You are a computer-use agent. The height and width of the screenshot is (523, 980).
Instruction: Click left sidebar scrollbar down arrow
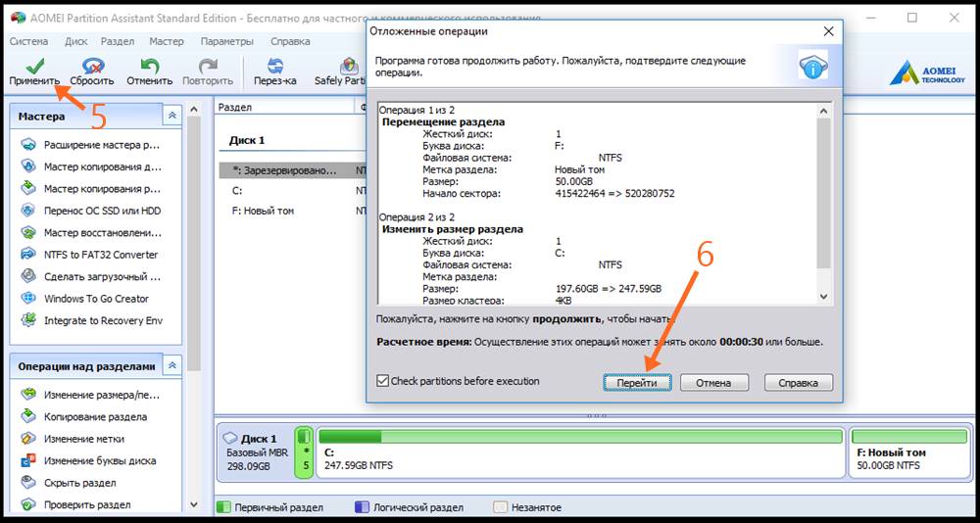(194, 504)
